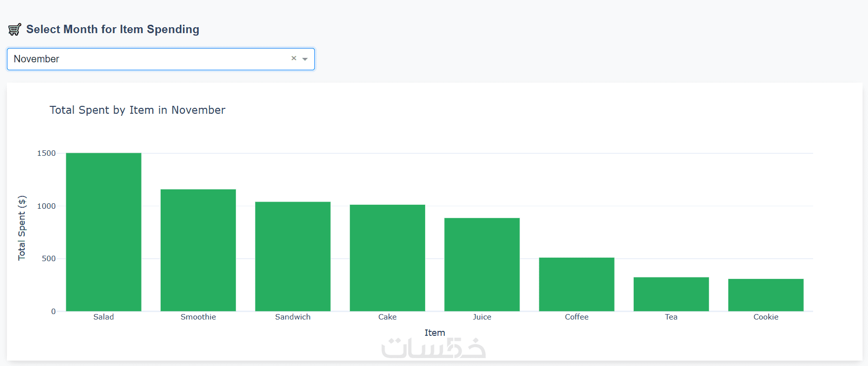The height and width of the screenshot is (366, 868).
Task: Click the watermark logo below chart
Action: tap(434, 348)
